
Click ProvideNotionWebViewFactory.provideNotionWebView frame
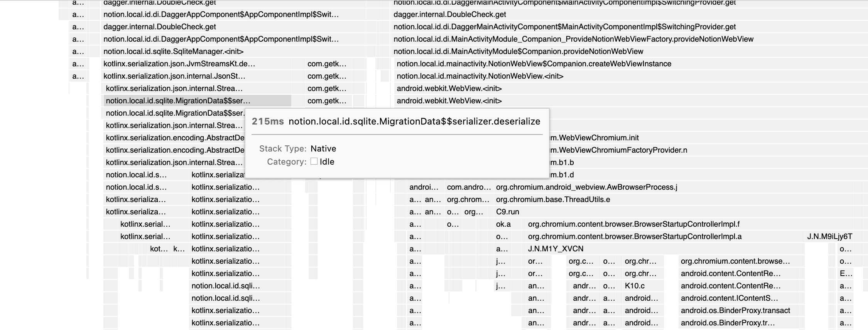573,39
